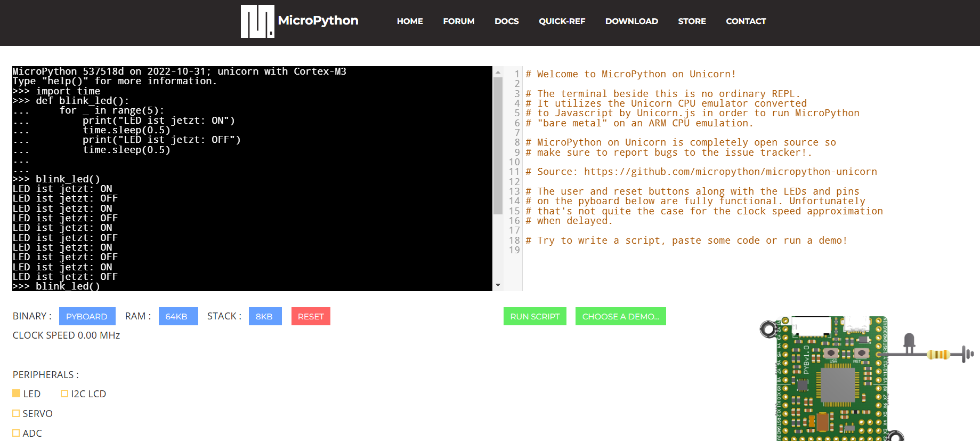Open the DOWNLOAD page
980x441 pixels.
click(x=631, y=21)
